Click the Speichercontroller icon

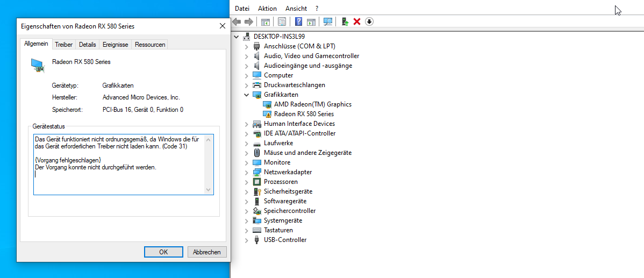257,211
